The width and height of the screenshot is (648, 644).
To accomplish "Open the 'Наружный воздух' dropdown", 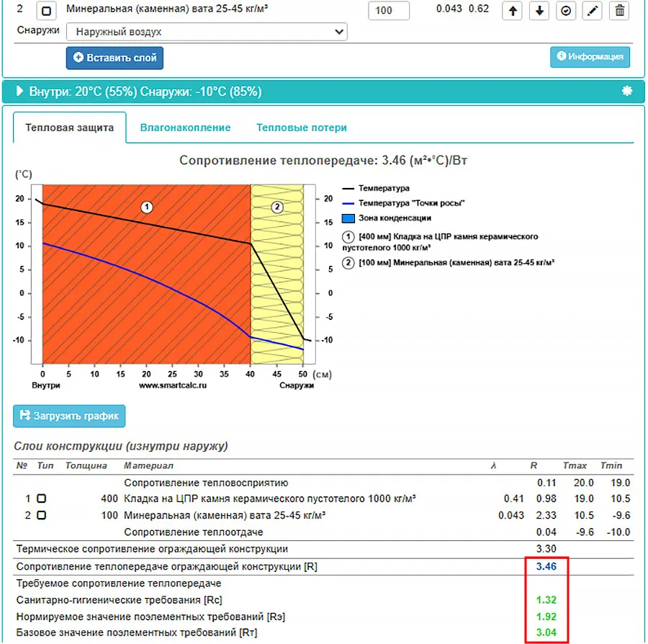I will pyautogui.click(x=207, y=32).
